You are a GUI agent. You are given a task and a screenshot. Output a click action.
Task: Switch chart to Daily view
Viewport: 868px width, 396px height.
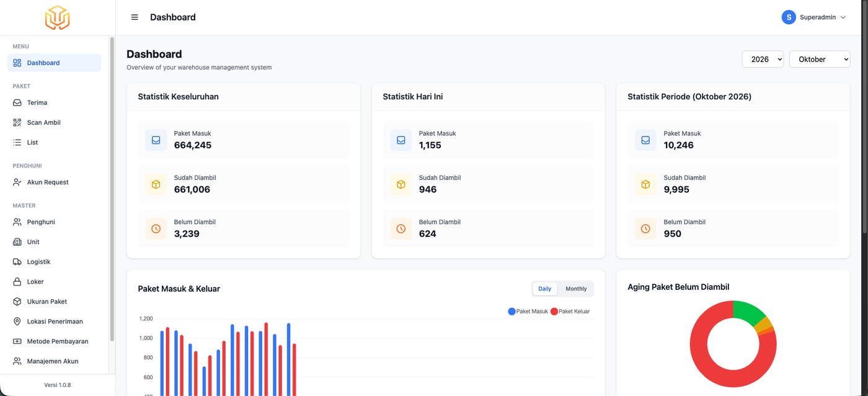pos(544,289)
